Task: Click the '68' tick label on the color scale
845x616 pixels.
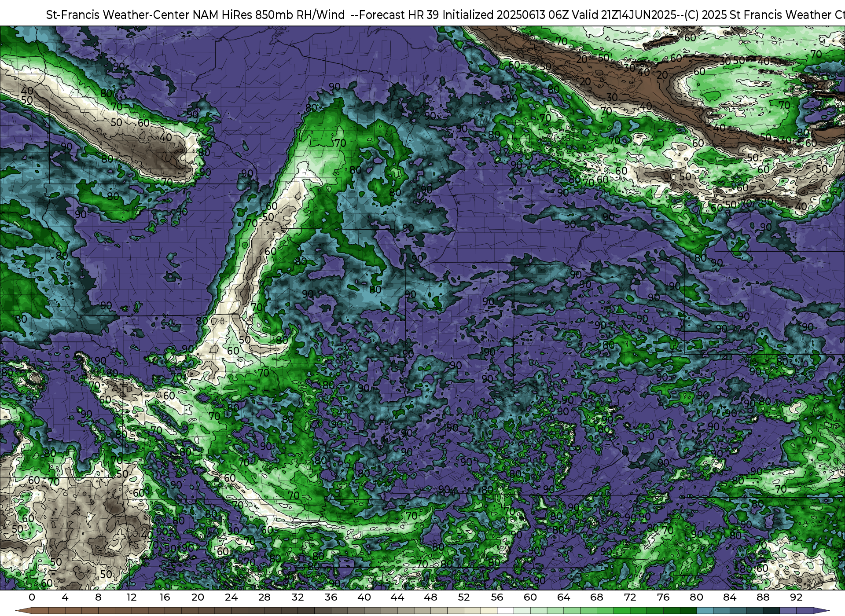Action: (597, 597)
